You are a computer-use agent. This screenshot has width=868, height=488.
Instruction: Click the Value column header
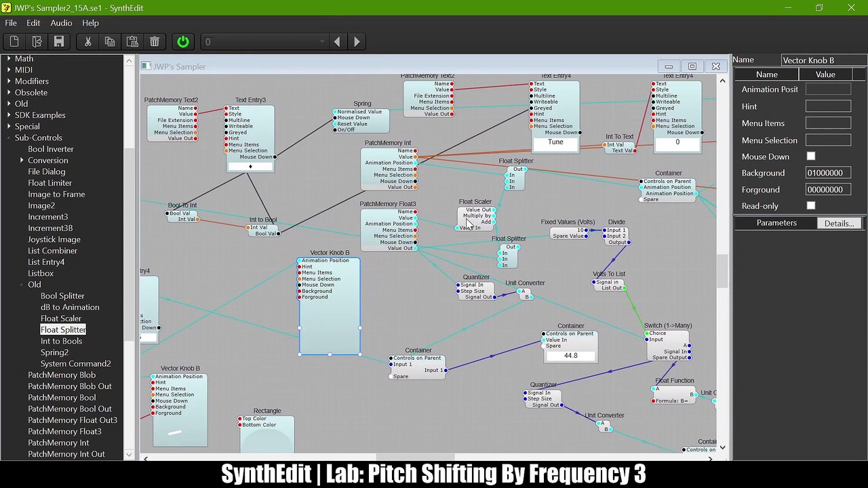(825, 75)
